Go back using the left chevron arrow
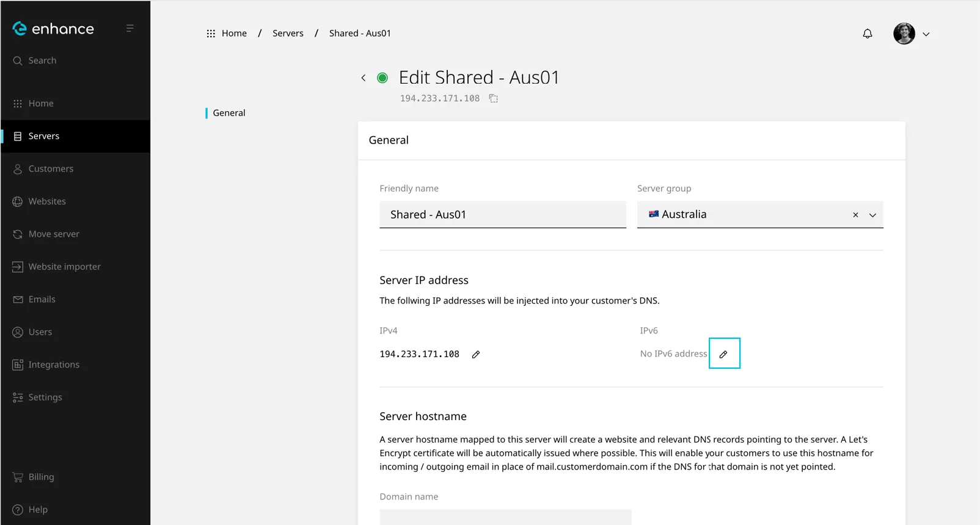Image resolution: width=980 pixels, height=525 pixels. pyautogui.click(x=364, y=78)
